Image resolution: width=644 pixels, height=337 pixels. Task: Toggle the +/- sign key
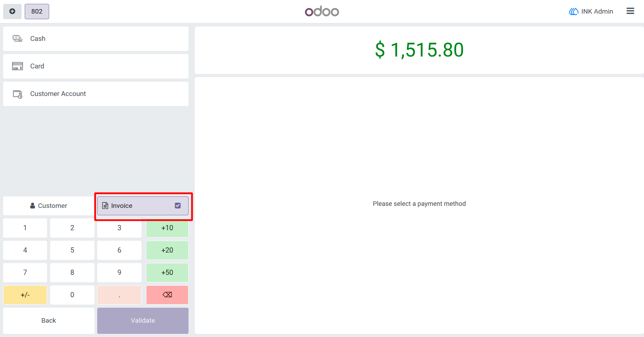(x=25, y=295)
